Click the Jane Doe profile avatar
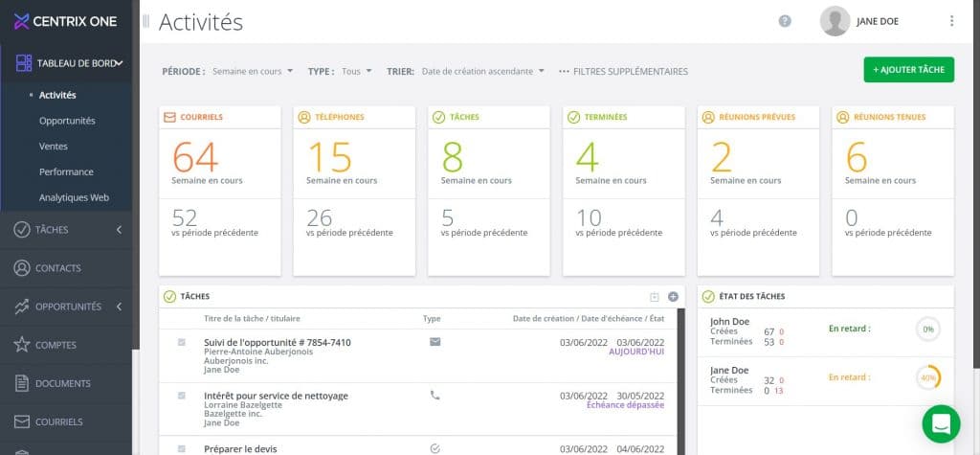This screenshot has width=980, height=455. click(x=835, y=21)
